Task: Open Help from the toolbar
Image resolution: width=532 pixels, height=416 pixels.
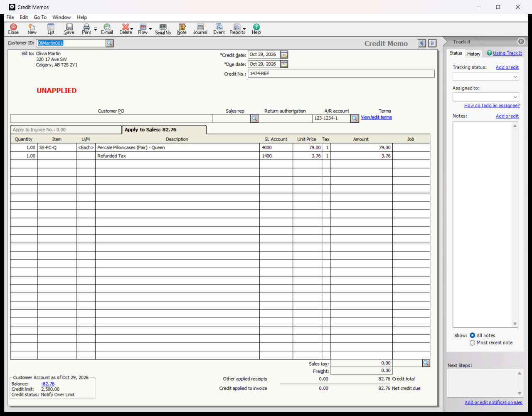Action: click(x=256, y=29)
